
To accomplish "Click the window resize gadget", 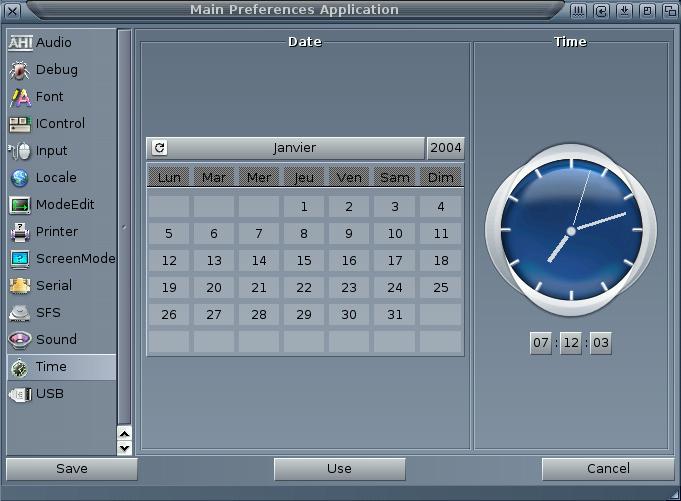I will click(674, 494).
